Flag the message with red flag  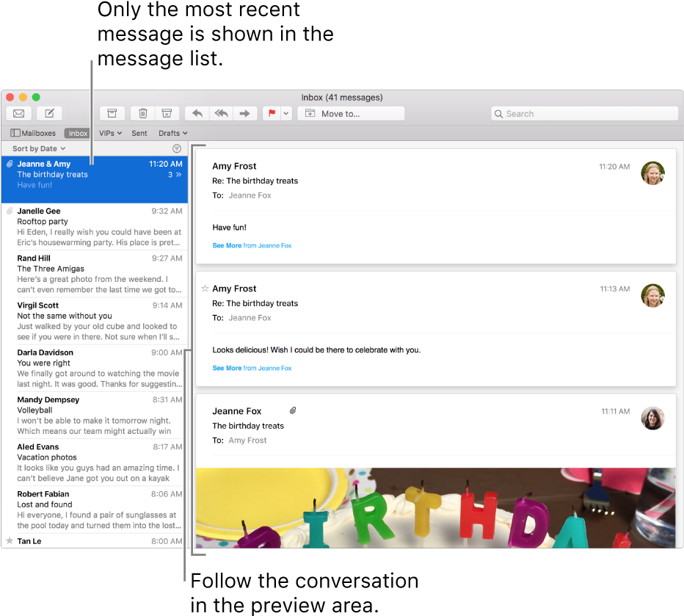pyautogui.click(x=272, y=113)
